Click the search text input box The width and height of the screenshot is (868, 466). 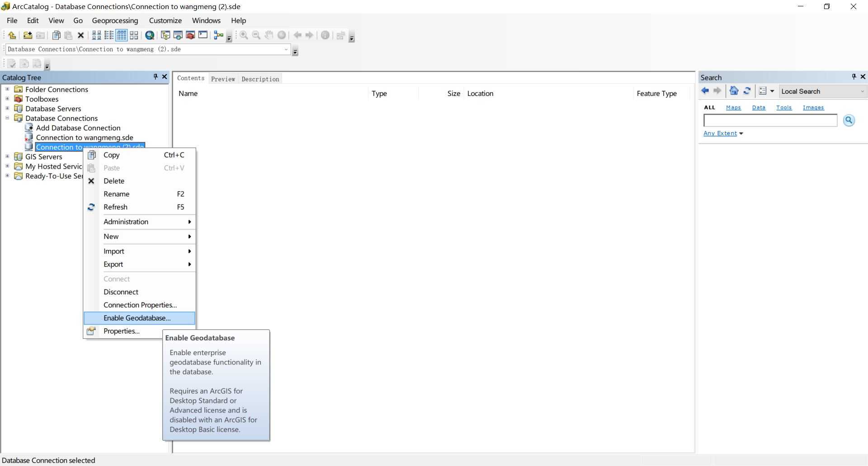coord(770,120)
